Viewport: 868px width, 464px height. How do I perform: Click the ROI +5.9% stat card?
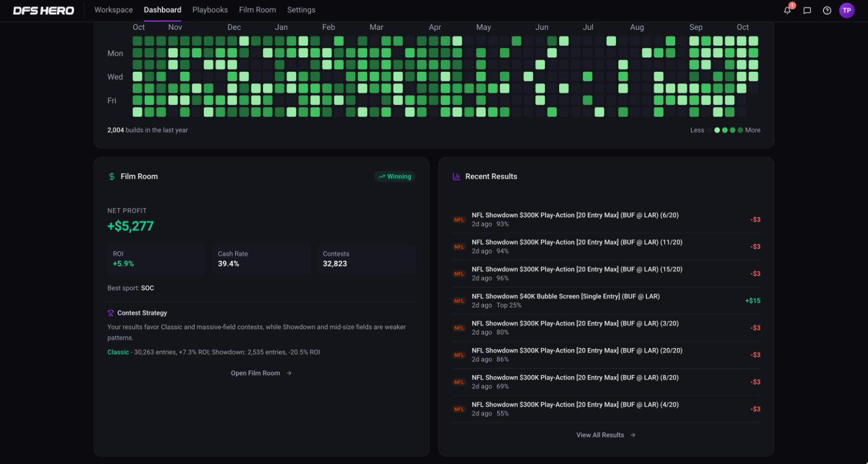pyautogui.click(x=156, y=259)
